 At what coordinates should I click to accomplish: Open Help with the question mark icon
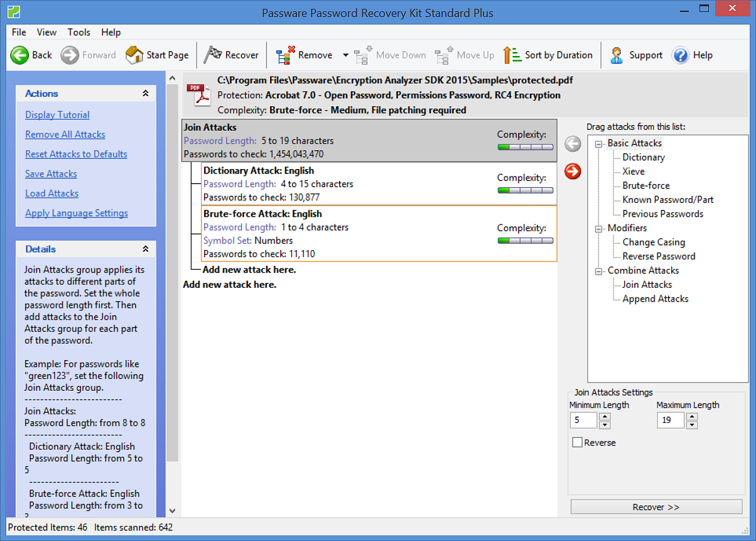[x=681, y=55]
